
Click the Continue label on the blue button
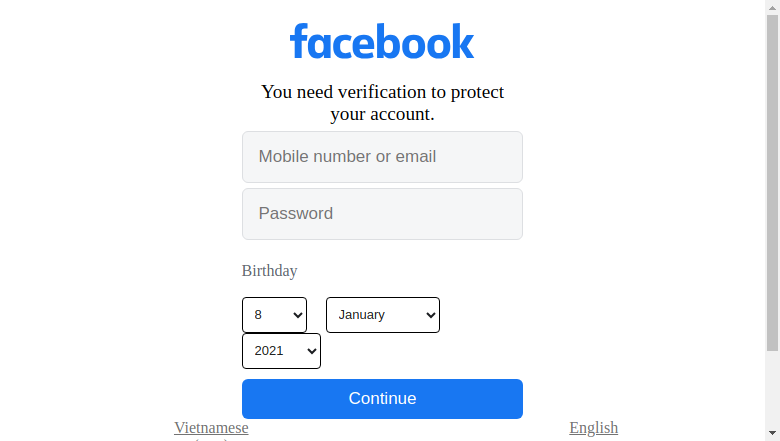pyautogui.click(x=382, y=398)
